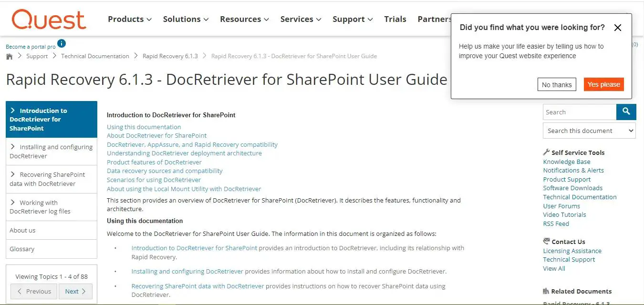The height and width of the screenshot is (305, 644).
Task: Click the View All link under Contact Us
Action: pyautogui.click(x=554, y=268)
